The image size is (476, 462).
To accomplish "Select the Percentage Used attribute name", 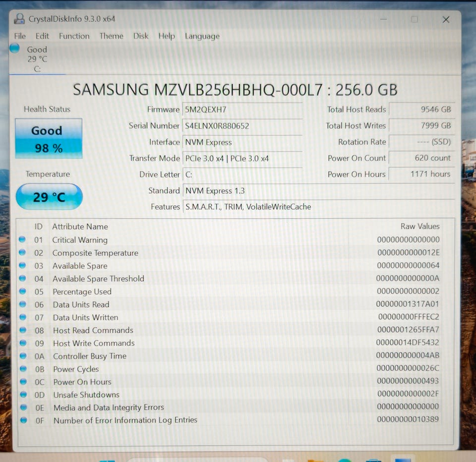I will [x=82, y=291].
